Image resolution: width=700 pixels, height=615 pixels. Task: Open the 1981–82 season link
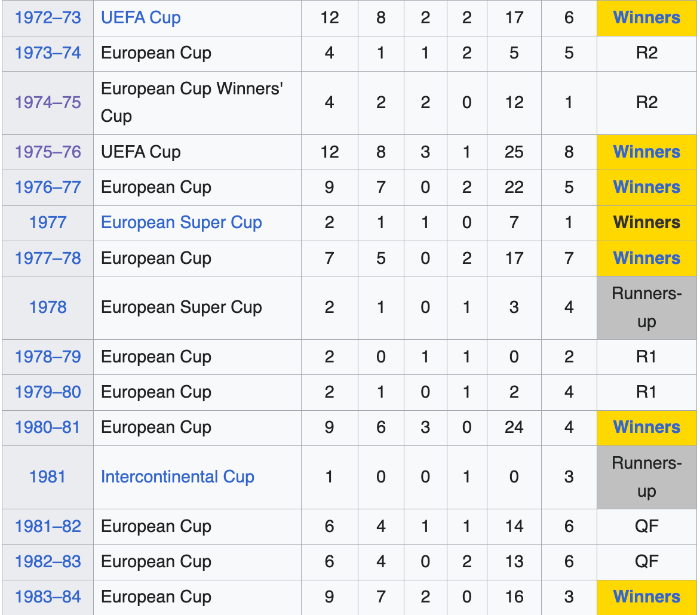[x=48, y=527]
